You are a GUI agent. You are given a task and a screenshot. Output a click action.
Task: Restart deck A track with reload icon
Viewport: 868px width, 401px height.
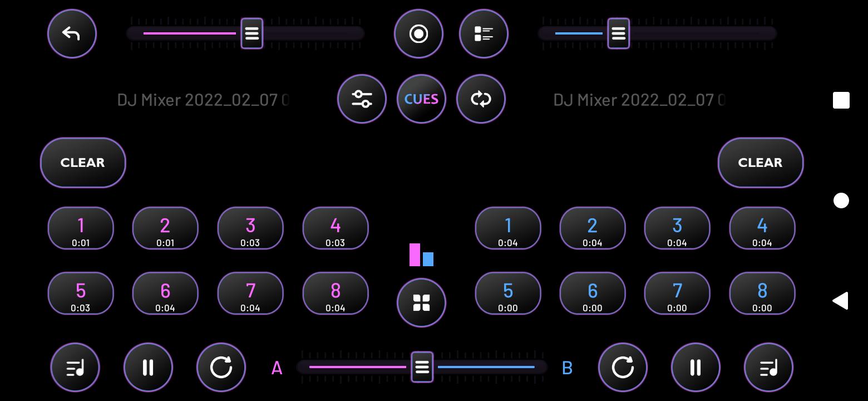pos(221,368)
